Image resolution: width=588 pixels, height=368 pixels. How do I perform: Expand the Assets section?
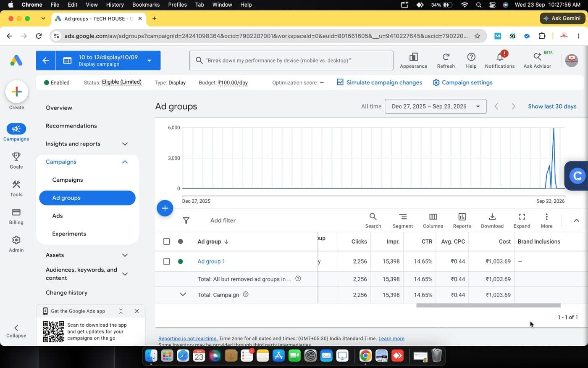[125, 255]
